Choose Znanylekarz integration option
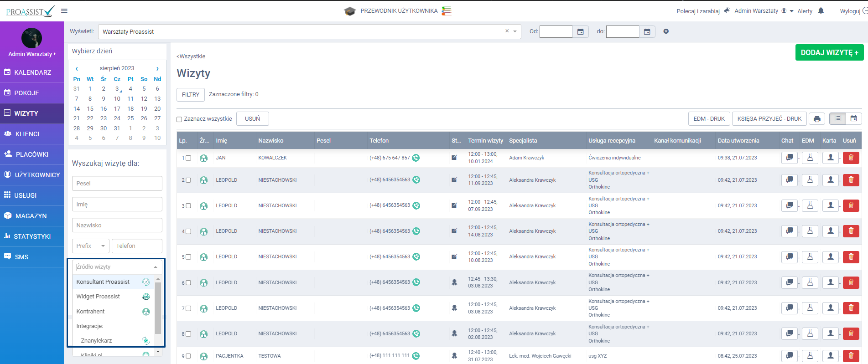The width and height of the screenshot is (868, 364). click(113, 341)
